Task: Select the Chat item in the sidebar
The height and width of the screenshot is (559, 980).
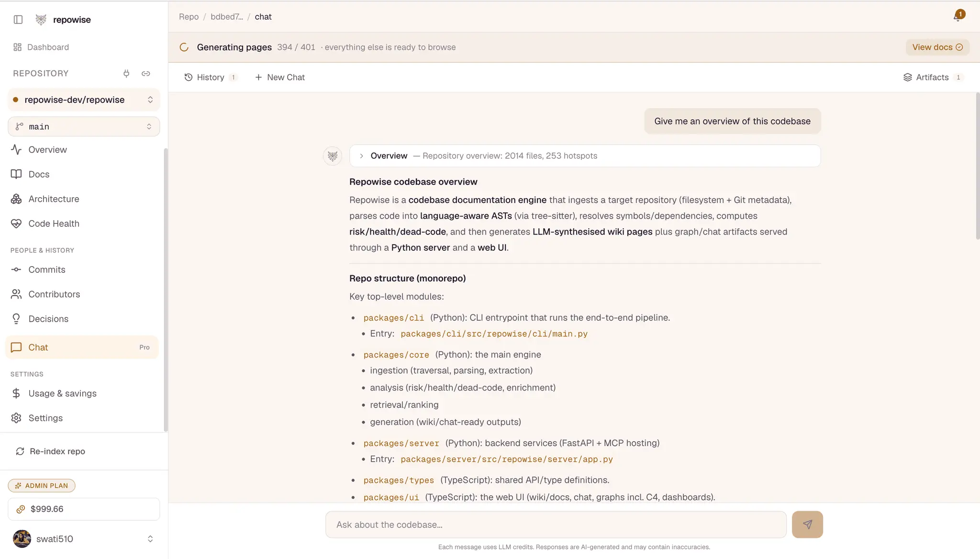Action: click(82, 347)
